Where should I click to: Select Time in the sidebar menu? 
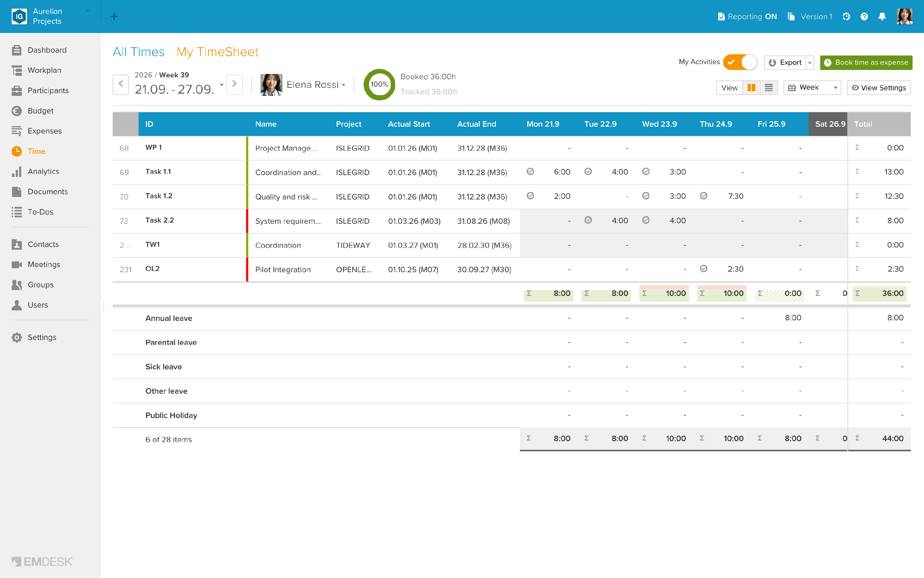29,151
